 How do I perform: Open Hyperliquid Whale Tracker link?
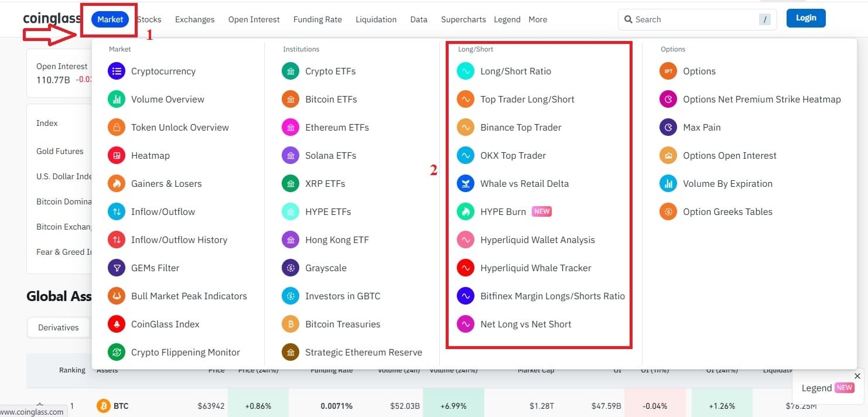tap(535, 268)
